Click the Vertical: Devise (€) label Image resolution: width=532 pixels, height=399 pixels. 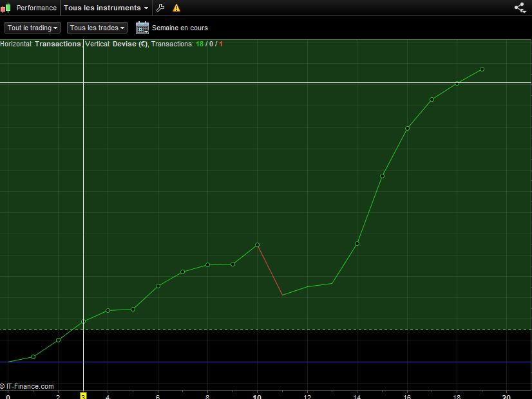(117, 44)
